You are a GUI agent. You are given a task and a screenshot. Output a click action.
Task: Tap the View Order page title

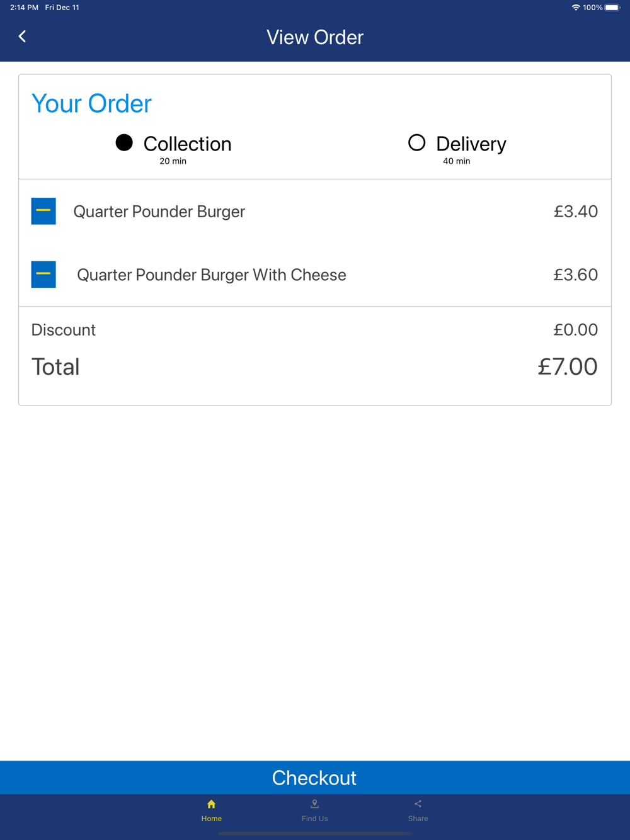coord(315,37)
